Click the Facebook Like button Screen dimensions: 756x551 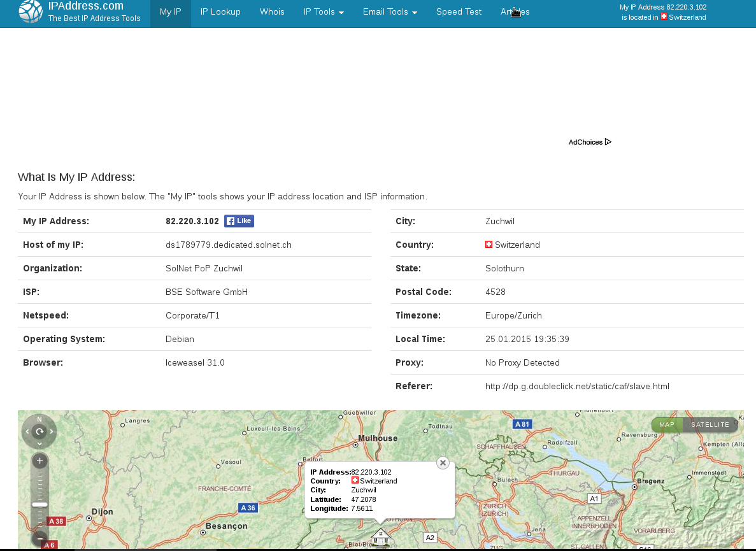tap(239, 221)
